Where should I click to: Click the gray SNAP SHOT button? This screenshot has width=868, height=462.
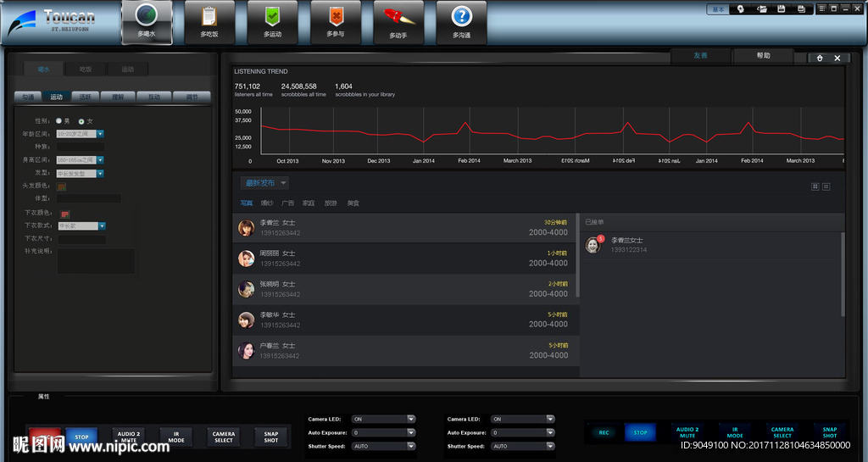click(271, 437)
